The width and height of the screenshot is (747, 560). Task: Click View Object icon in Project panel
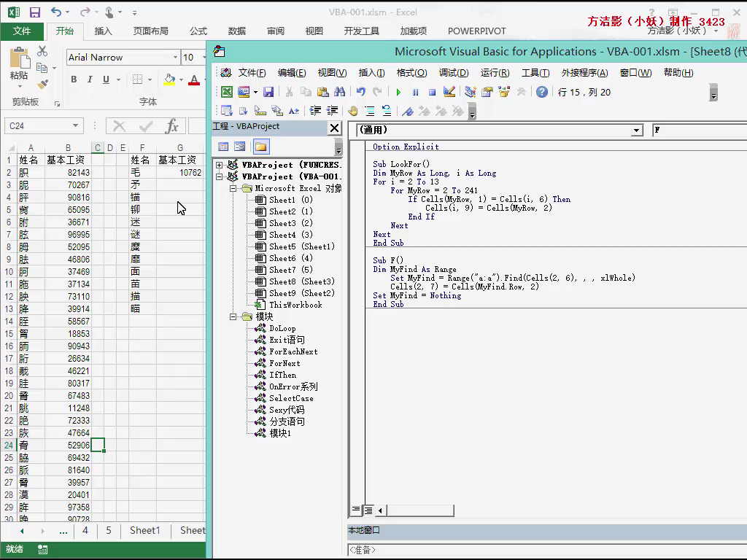239,147
